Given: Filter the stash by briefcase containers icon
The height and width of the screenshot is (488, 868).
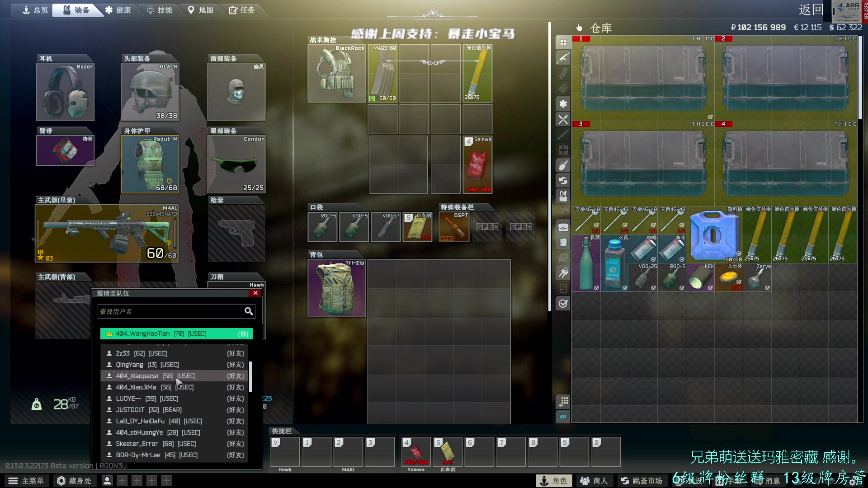Looking at the screenshot, I should [x=563, y=227].
